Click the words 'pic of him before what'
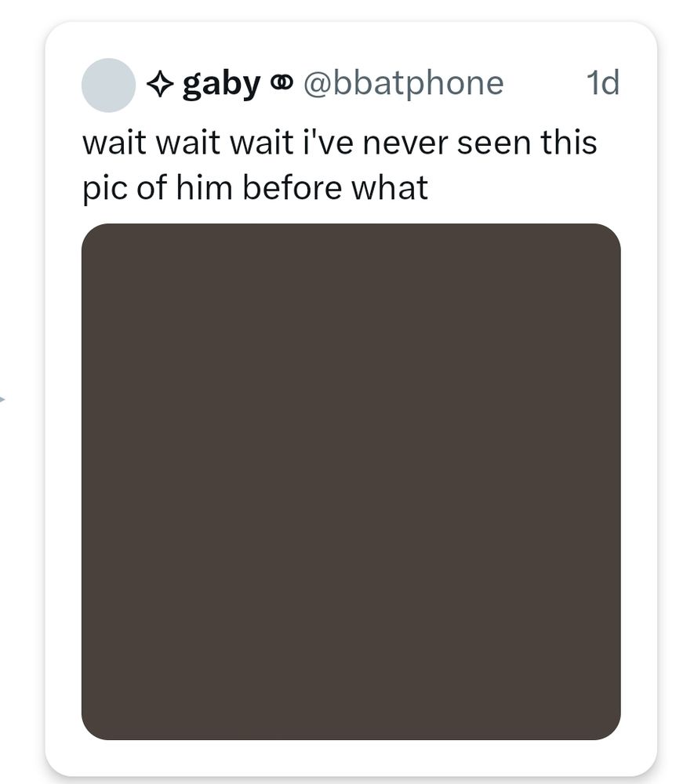 tap(255, 188)
